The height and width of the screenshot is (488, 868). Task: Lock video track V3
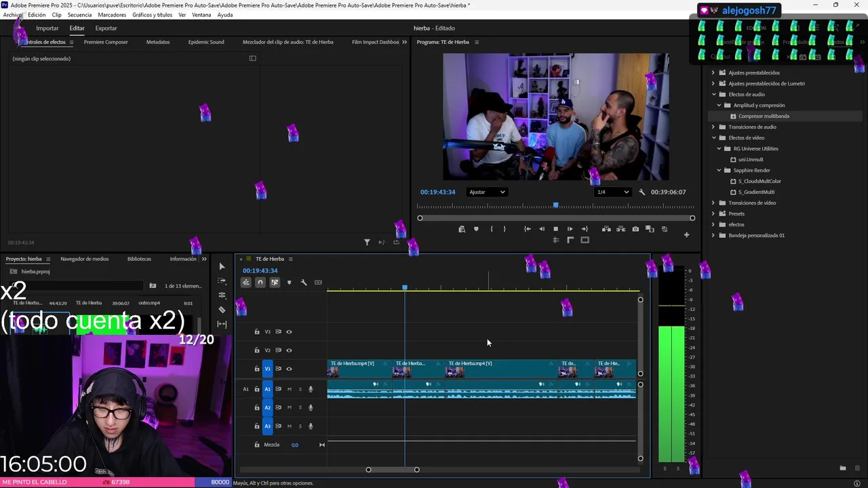257,332
